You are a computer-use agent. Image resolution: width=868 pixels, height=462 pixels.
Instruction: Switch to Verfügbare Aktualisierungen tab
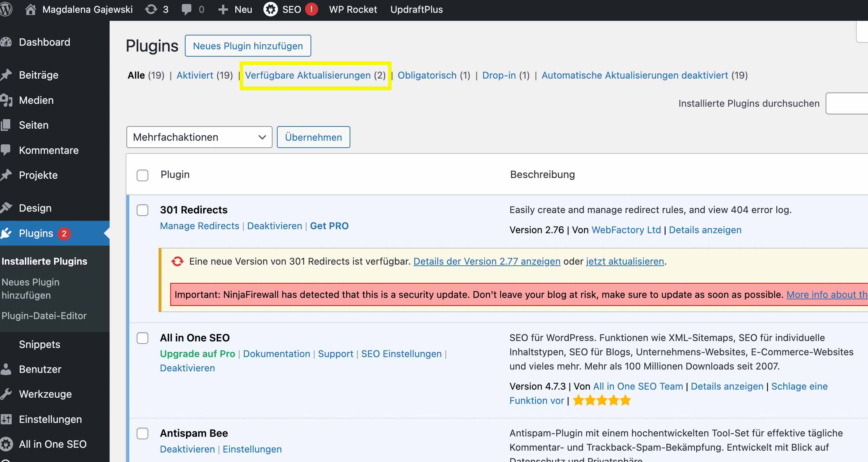click(x=315, y=75)
